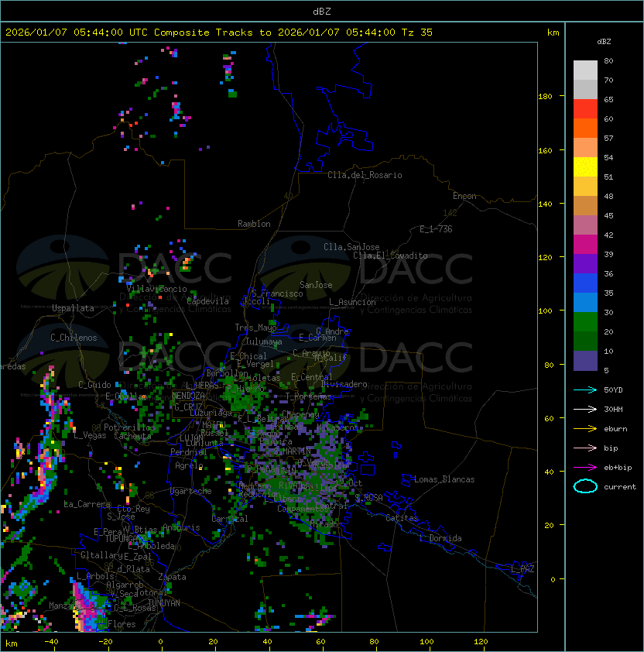644x652 pixels.
Task: Click the 'Tres_Mayo' map label
Action: point(255,328)
